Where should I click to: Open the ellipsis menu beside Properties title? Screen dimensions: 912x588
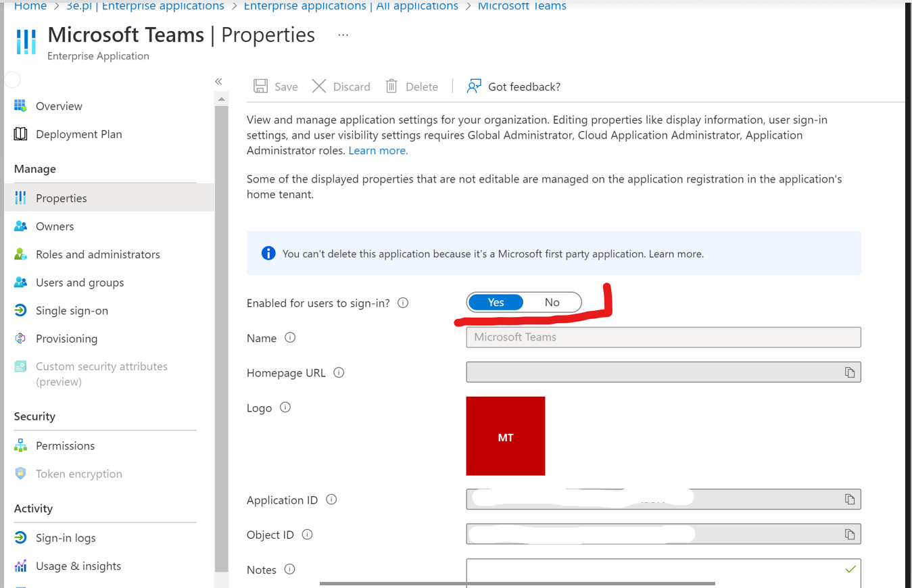click(x=343, y=34)
